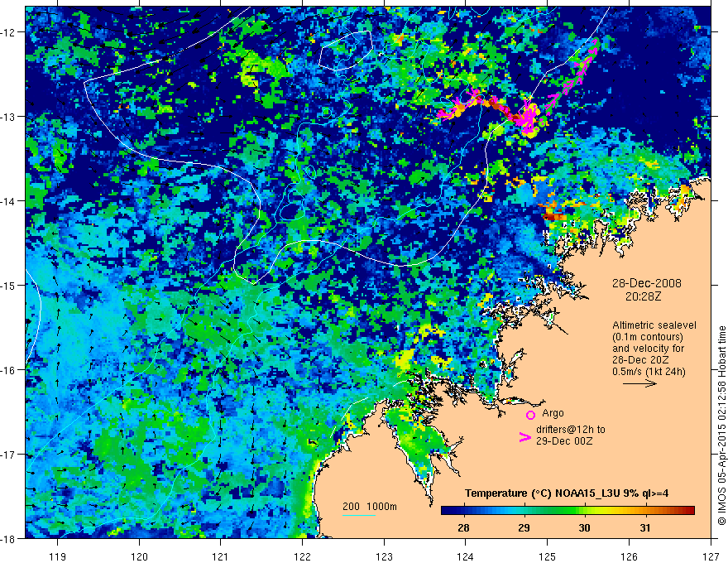Click the '124' longitude axis label
728x563 pixels.
coord(466,556)
